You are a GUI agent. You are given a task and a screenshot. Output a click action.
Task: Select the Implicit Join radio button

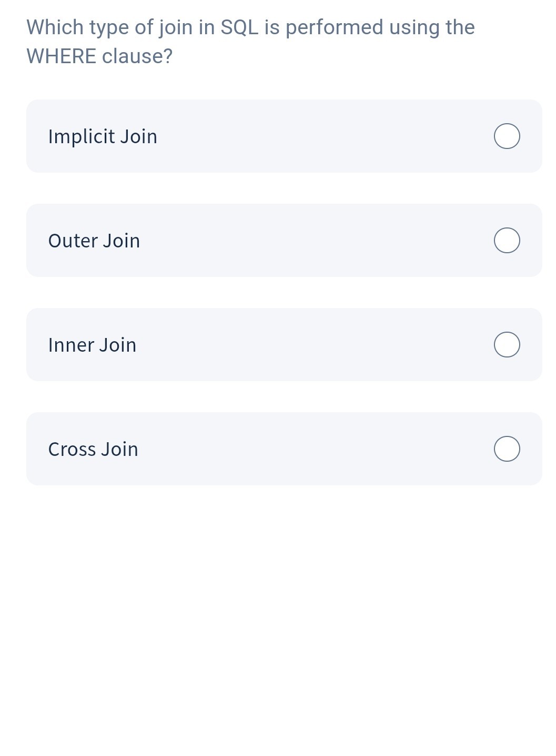507,136
